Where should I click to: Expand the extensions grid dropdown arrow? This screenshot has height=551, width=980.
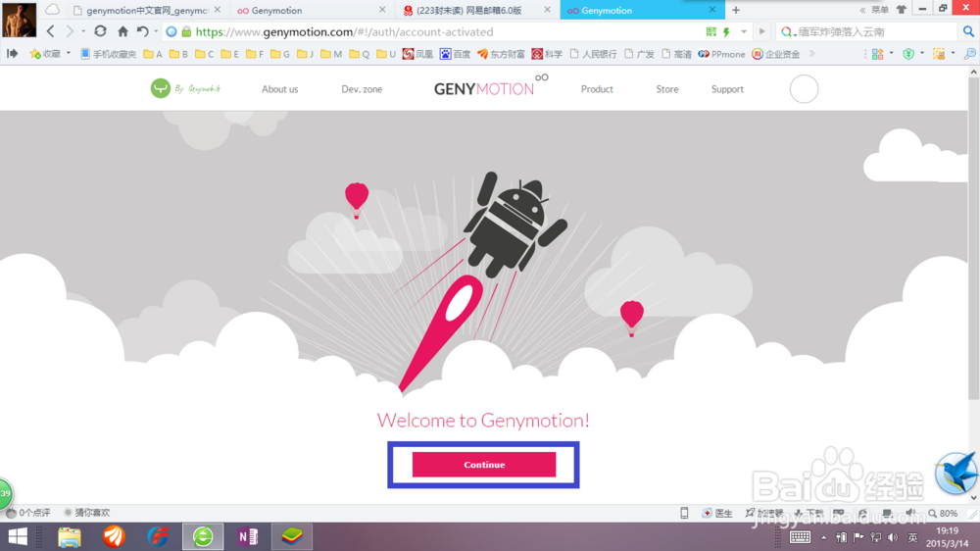891,53
